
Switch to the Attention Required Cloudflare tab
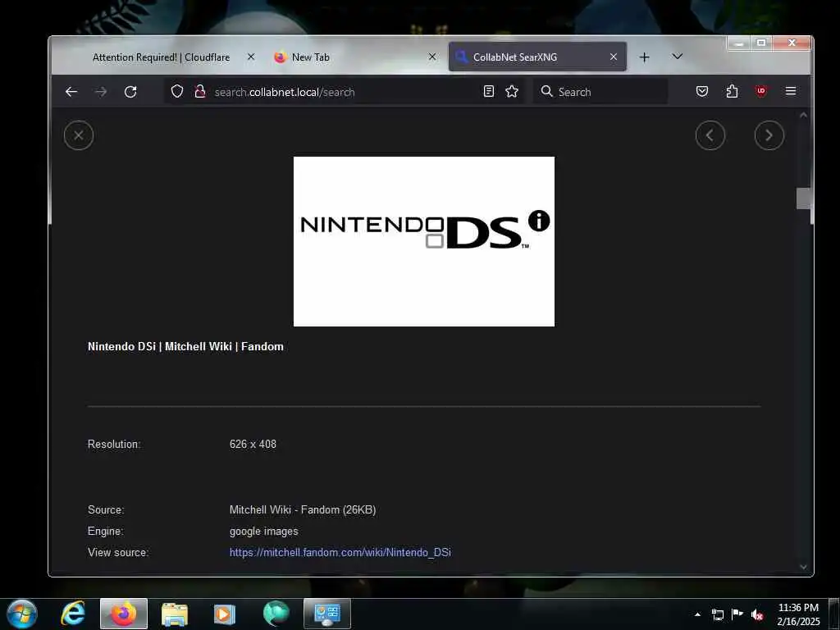pyautogui.click(x=161, y=57)
